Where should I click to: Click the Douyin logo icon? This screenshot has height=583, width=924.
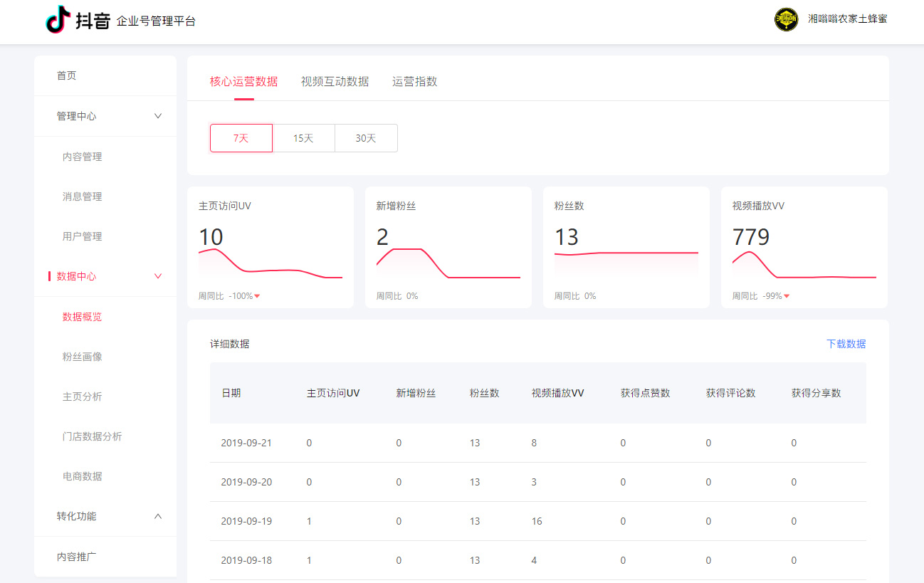click(x=58, y=19)
